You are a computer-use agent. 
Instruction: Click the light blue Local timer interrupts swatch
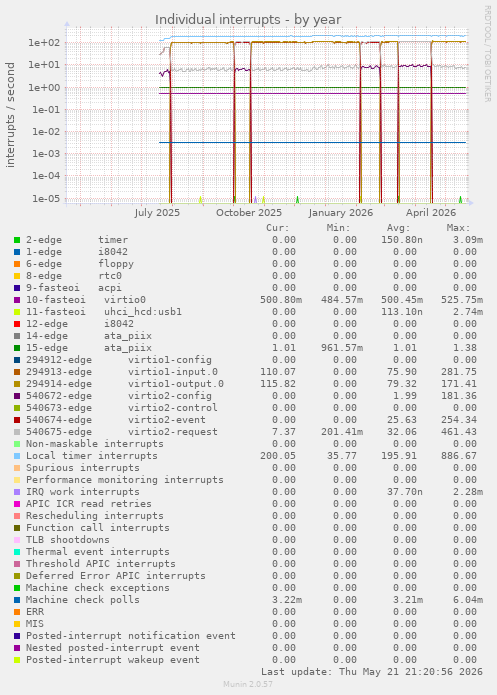click(17, 456)
